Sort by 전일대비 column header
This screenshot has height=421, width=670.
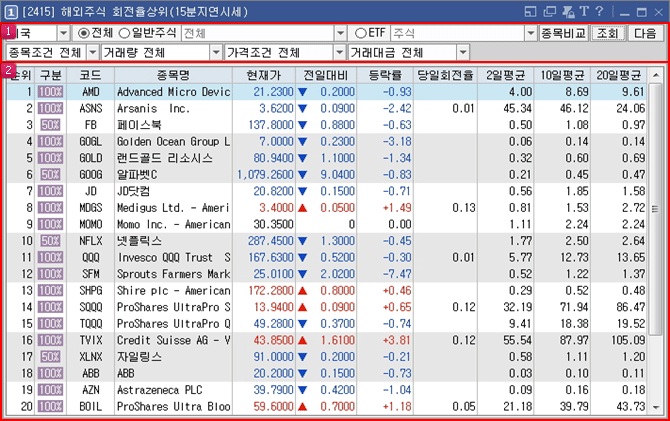[326, 76]
